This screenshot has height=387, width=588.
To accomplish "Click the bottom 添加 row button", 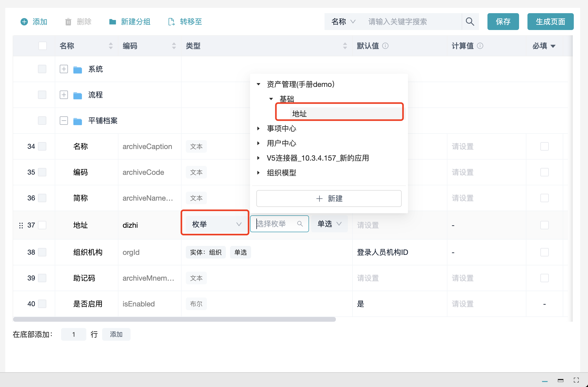I will pyautogui.click(x=116, y=334).
